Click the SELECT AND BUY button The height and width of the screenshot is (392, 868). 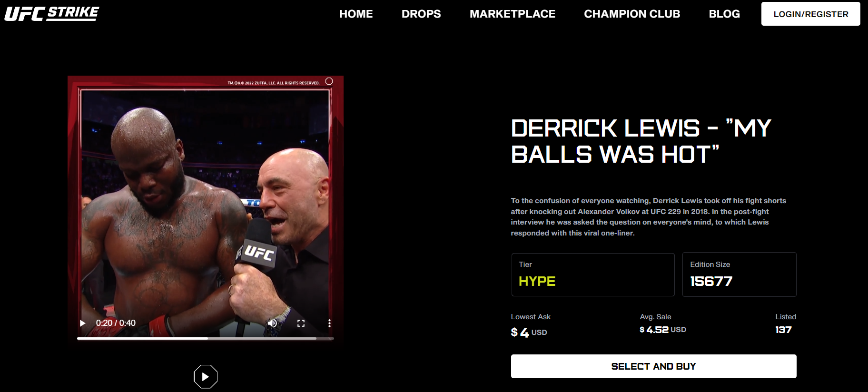click(653, 366)
